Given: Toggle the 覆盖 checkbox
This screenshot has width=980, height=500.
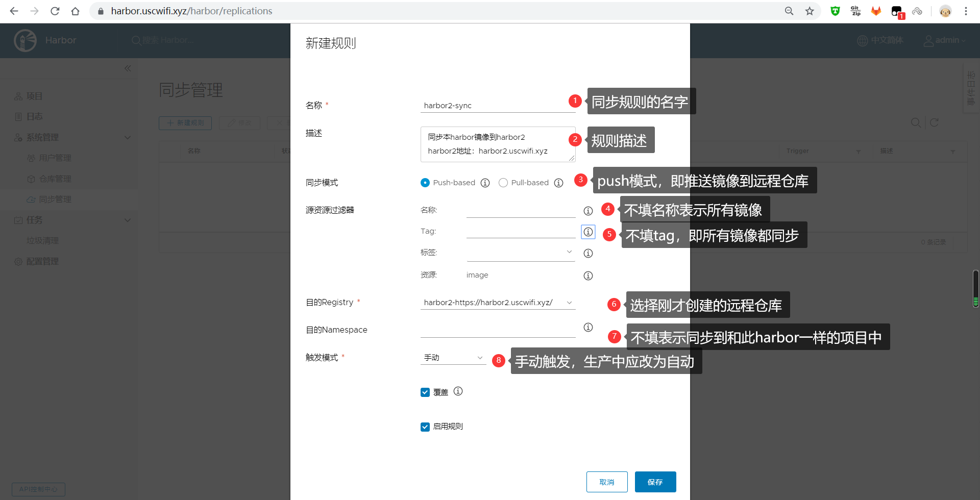Looking at the screenshot, I should 425,392.
